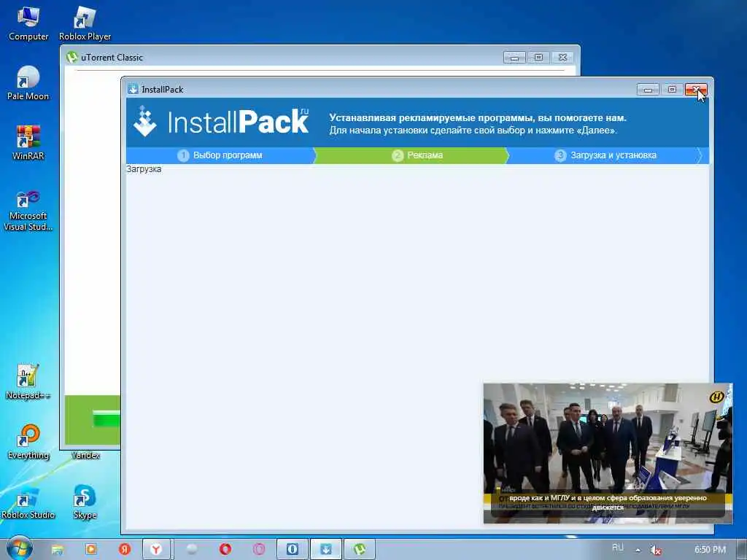
Task: Minimize the InstallPack window
Action: click(x=648, y=90)
